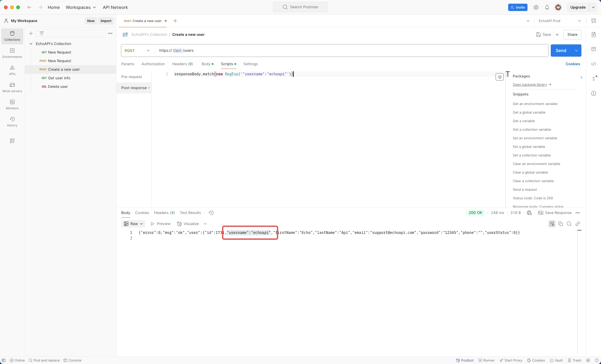Click the Send button

(x=561, y=51)
